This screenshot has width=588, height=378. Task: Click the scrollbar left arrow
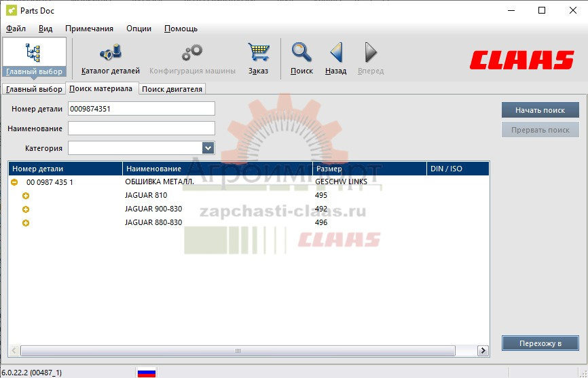[14, 351]
